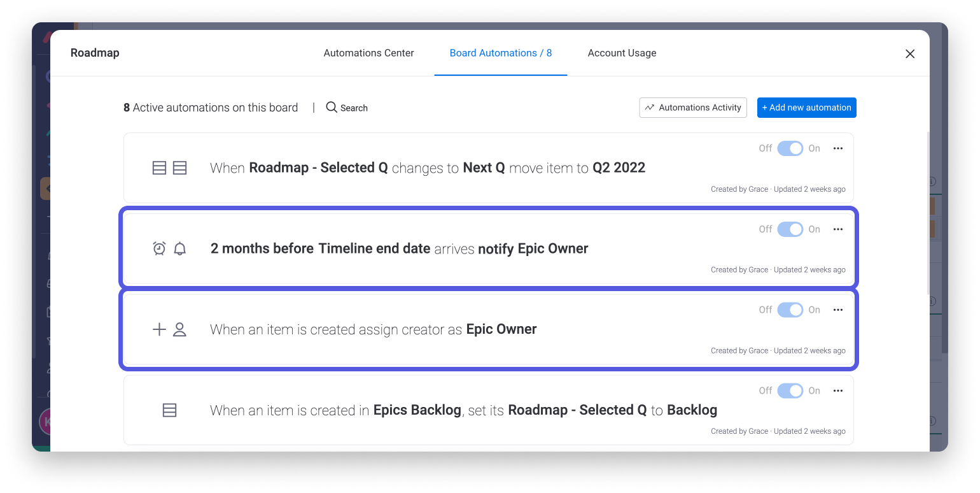
Task: Switch to the Automations Center tab
Action: point(368,53)
